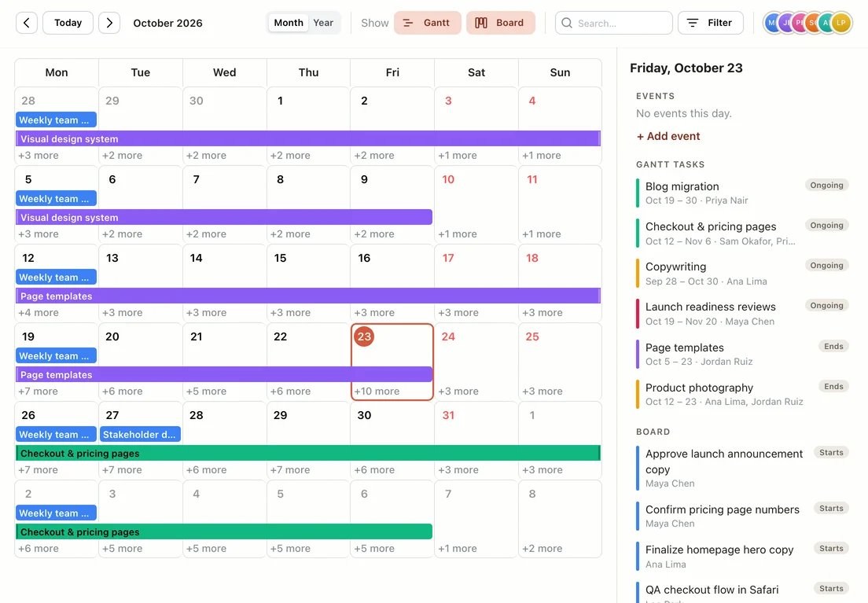Expand '+7 more' on Monday October 19
868x603 pixels.
(38, 391)
